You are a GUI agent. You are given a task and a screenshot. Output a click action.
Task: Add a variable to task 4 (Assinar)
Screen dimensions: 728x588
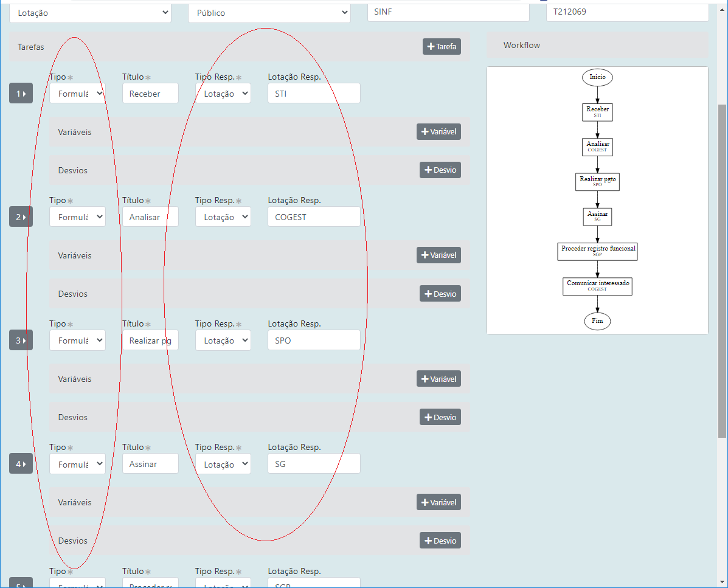439,502
